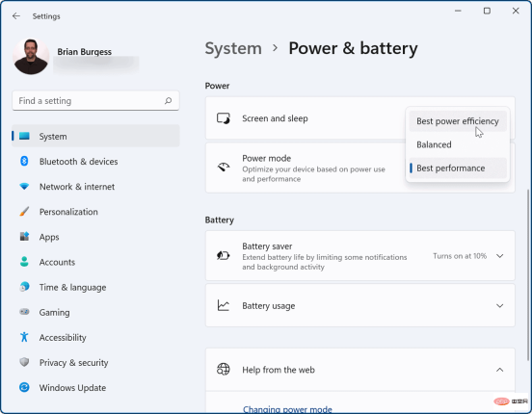The width and height of the screenshot is (532, 414).
Task: Click the Windows Update refresh icon
Action: pyautogui.click(x=24, y=387)
